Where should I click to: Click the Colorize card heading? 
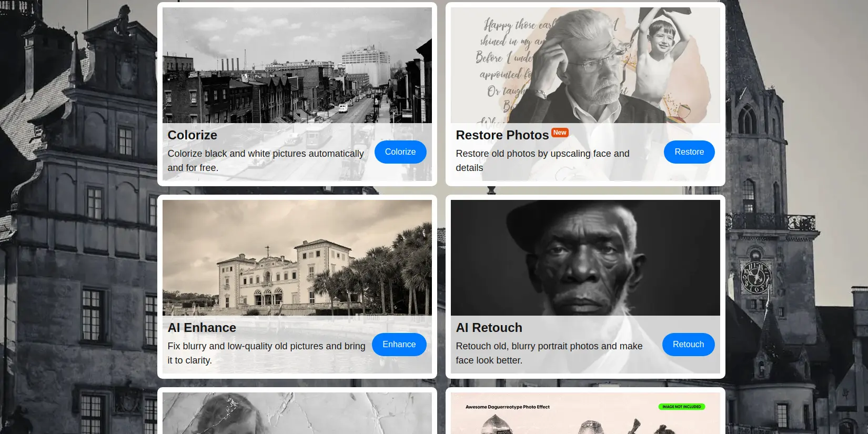click(x=193, y=135)
